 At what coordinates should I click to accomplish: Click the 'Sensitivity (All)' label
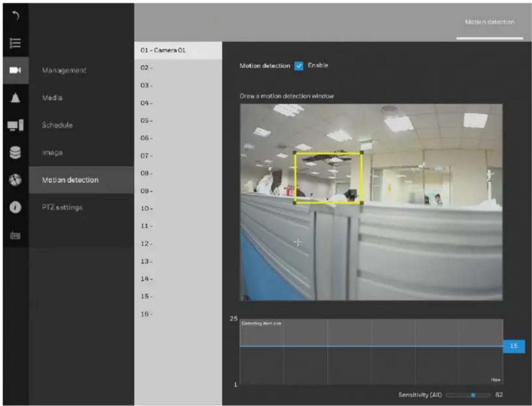(420, 395)
